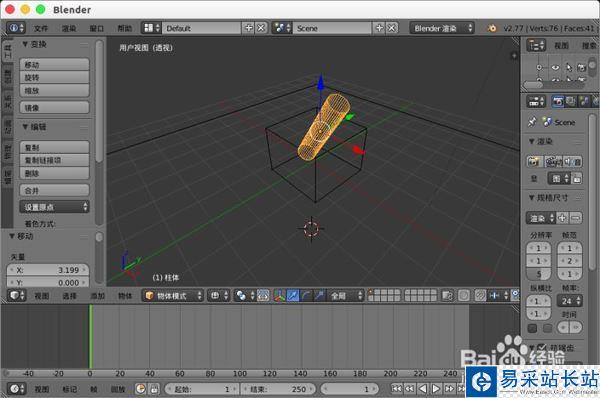
Task: Open the Render menu in top bar
Action: 69,28
